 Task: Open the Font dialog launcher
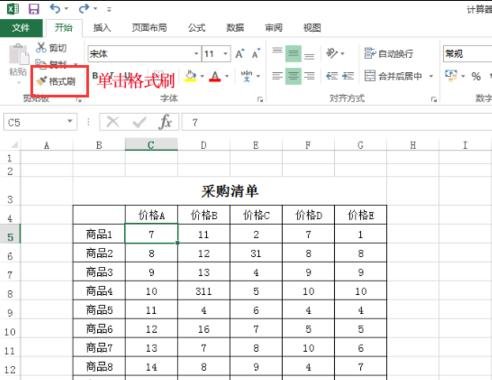tap(260, 99)
